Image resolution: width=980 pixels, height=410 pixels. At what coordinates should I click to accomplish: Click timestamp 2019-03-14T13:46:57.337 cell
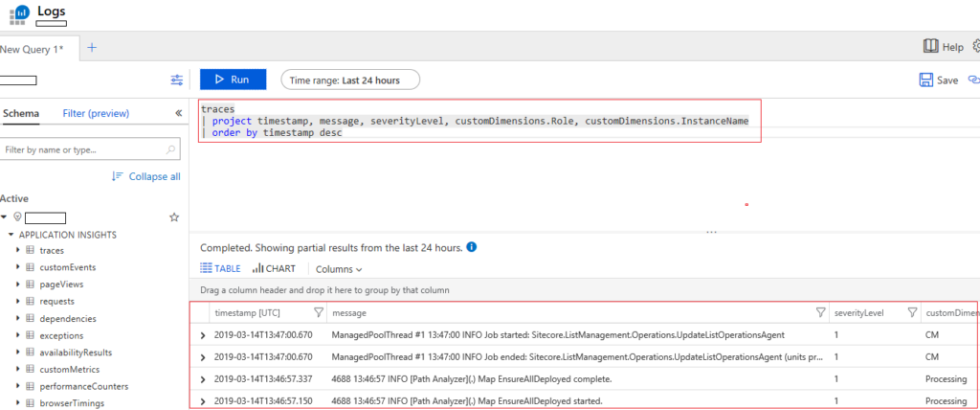click(263, 379)
